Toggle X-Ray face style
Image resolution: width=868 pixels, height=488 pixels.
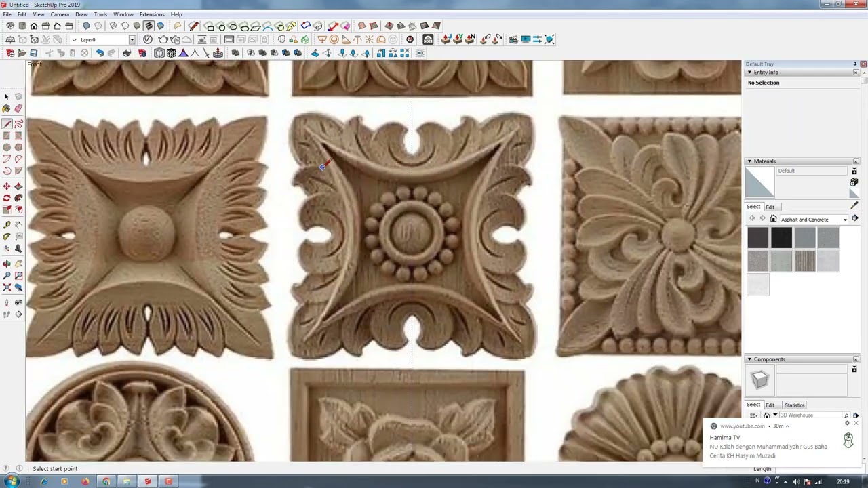point(86,26)
